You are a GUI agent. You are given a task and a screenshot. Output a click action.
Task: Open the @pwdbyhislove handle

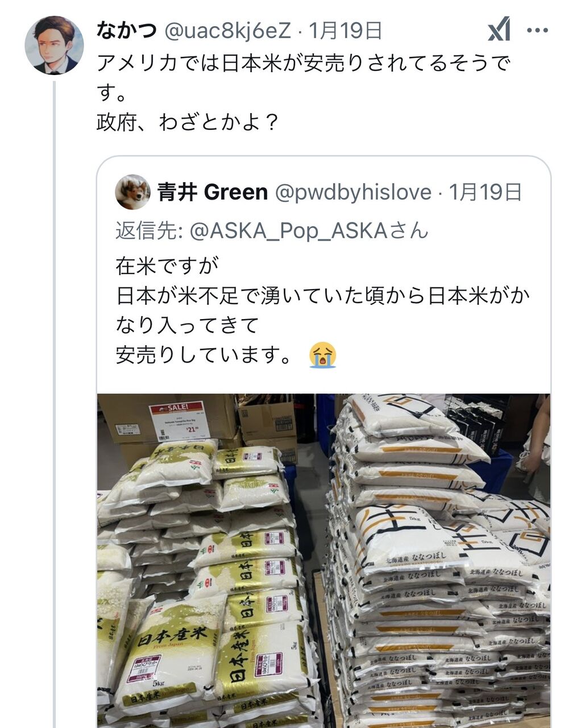coord(353,192)
